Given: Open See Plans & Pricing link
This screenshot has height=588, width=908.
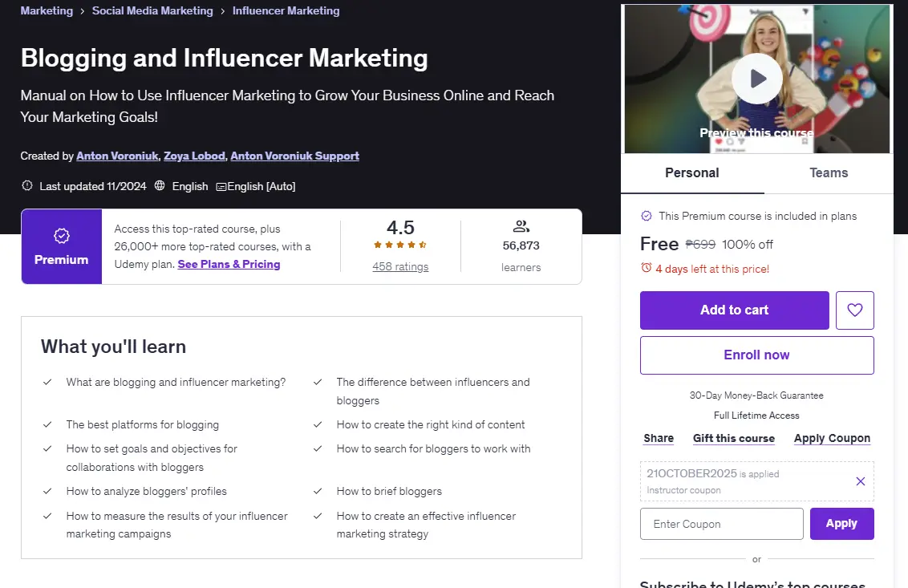Looking at the screenshot, I should pos(229,264).
